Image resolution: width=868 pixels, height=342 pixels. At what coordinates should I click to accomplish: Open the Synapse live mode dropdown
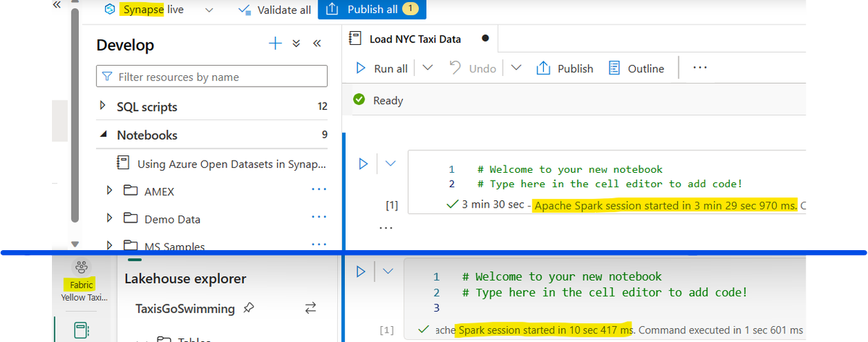[209, 10]
